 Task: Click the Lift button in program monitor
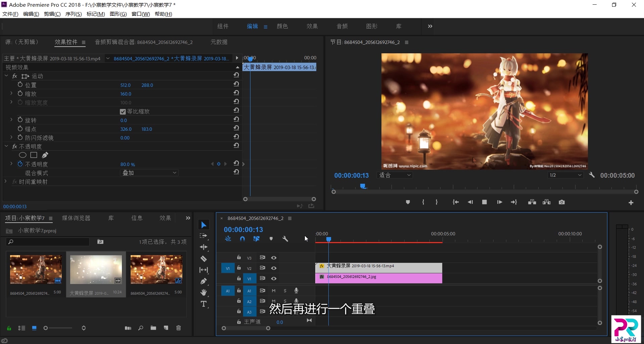(532, 202)
